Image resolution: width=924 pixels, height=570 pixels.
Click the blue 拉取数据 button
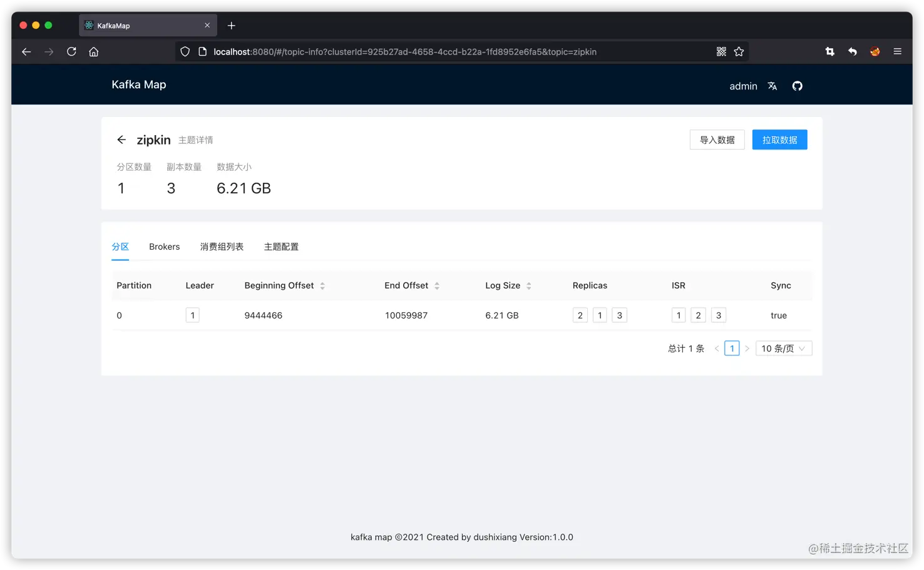780,140
